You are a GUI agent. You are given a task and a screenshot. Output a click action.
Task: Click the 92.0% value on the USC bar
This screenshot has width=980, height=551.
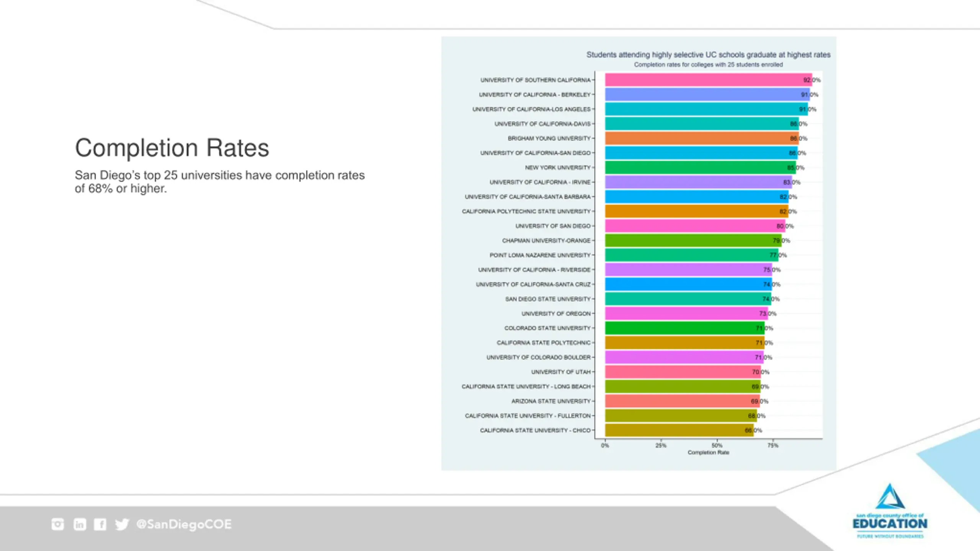coord(812,80)
